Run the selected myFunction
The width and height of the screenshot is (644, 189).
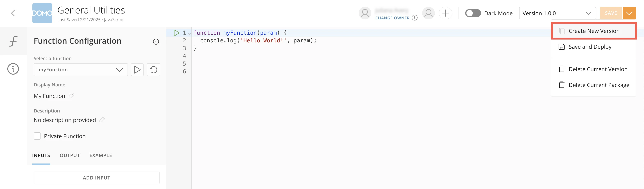[x=137, y=70]
